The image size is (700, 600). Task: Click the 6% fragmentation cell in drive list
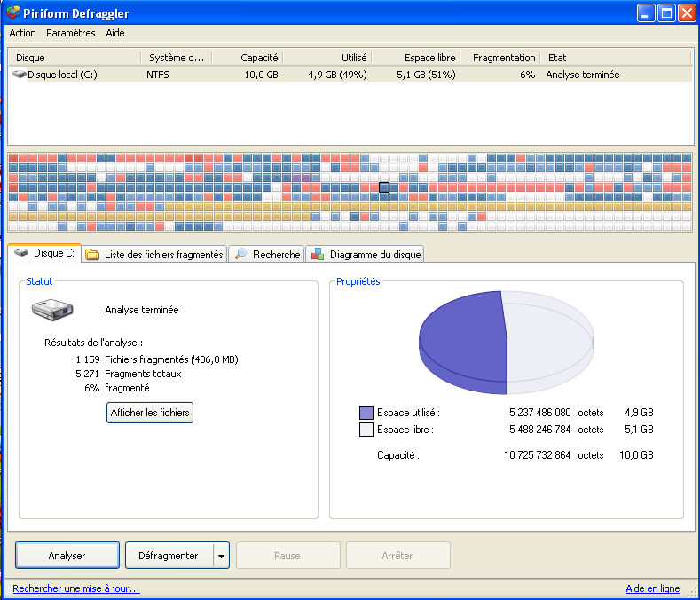(527, 75)
